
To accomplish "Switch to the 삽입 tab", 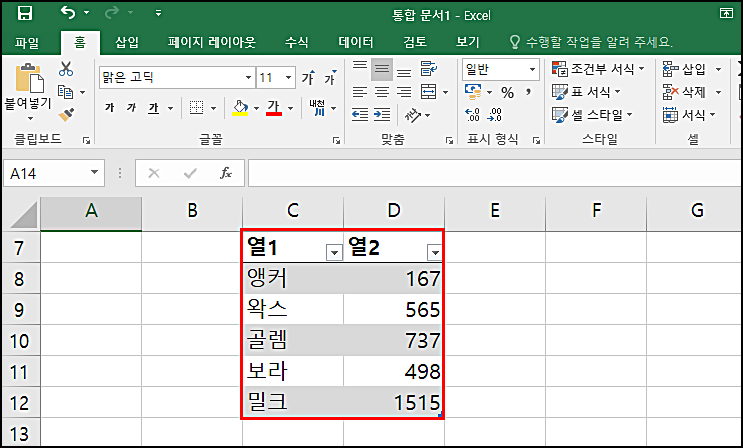I will point(127,43).
